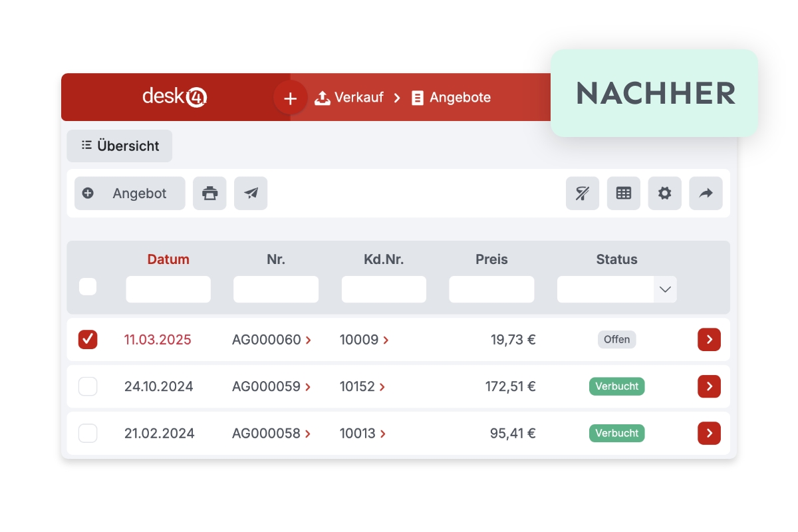The image size is (798, 532).
Task: Focus the Kd.Nr. filter field
Action: point(384,289)
